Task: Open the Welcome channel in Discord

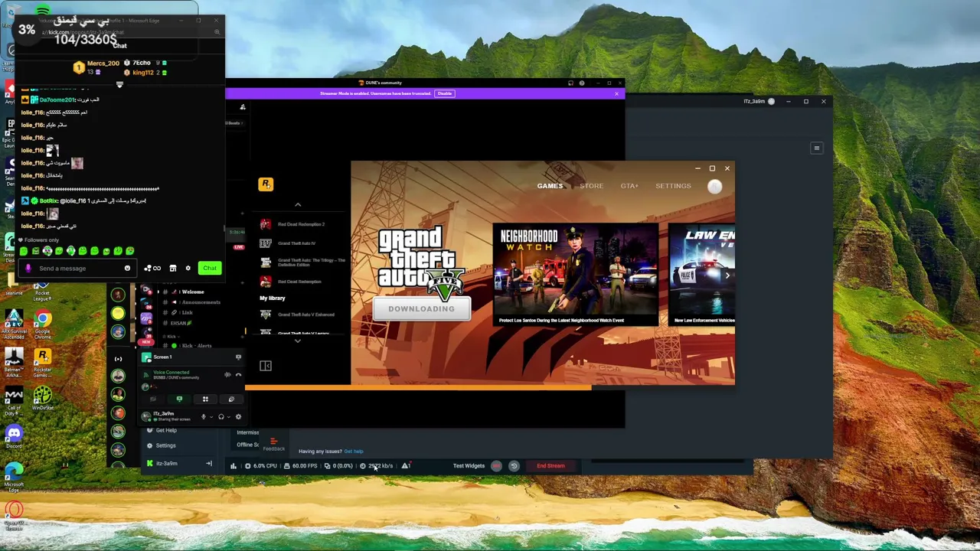Action: click(x=184, y=292)
